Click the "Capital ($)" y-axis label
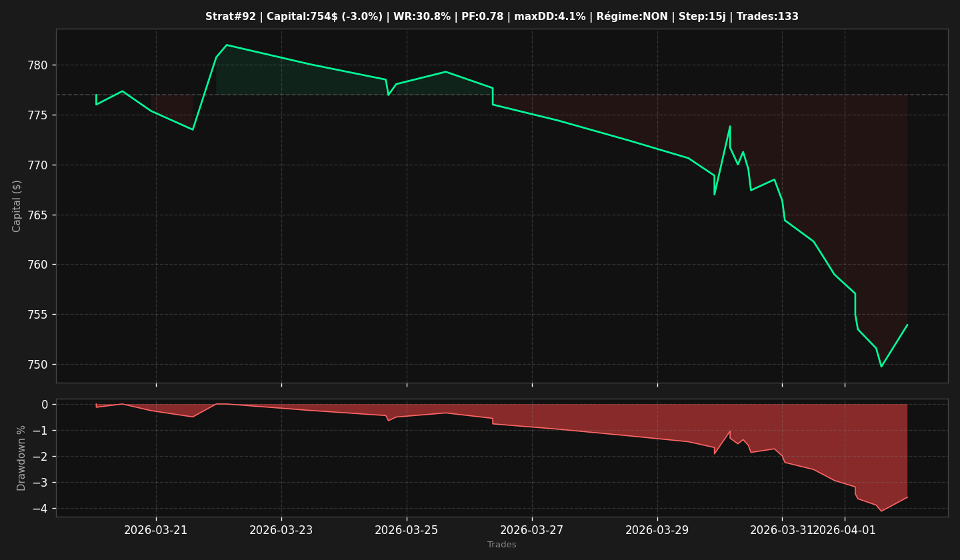Screen dimensions: 960x560 pyautogui.click(x=17, y=206)
